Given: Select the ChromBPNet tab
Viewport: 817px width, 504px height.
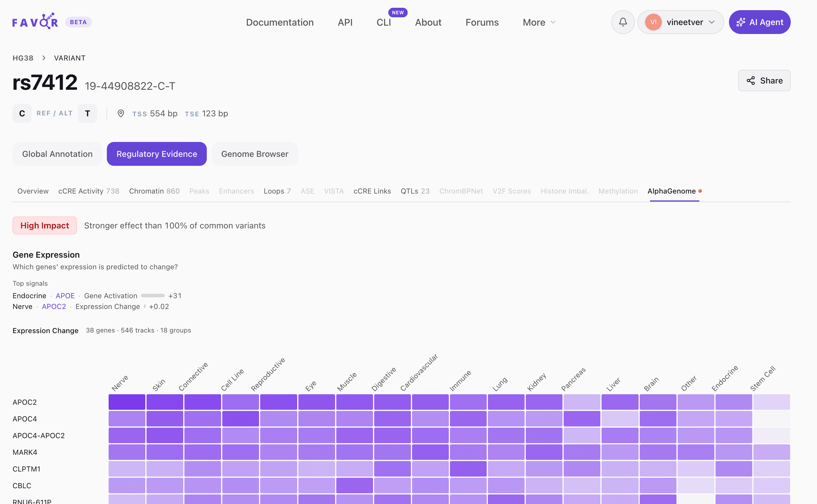Looking at the screenshot, I should (x=461, y=191).
